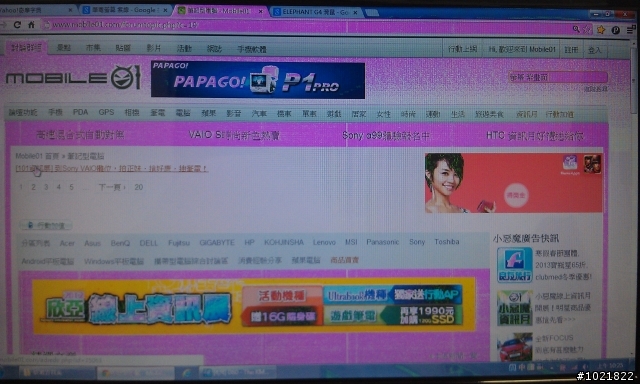Click the 行動上網 link
Screen dimensions: 640x384
pyautogui.click(x=462, y=49)
